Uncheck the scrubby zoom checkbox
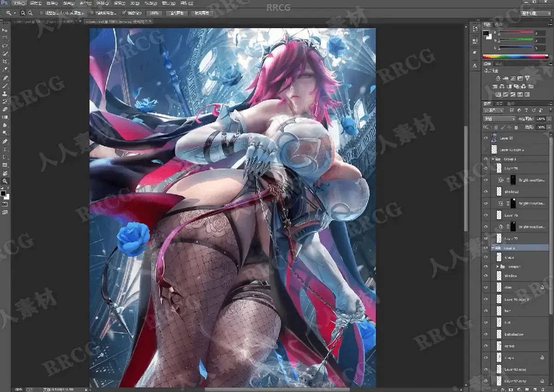The image size is (554, 392). [x=125, y=13]
